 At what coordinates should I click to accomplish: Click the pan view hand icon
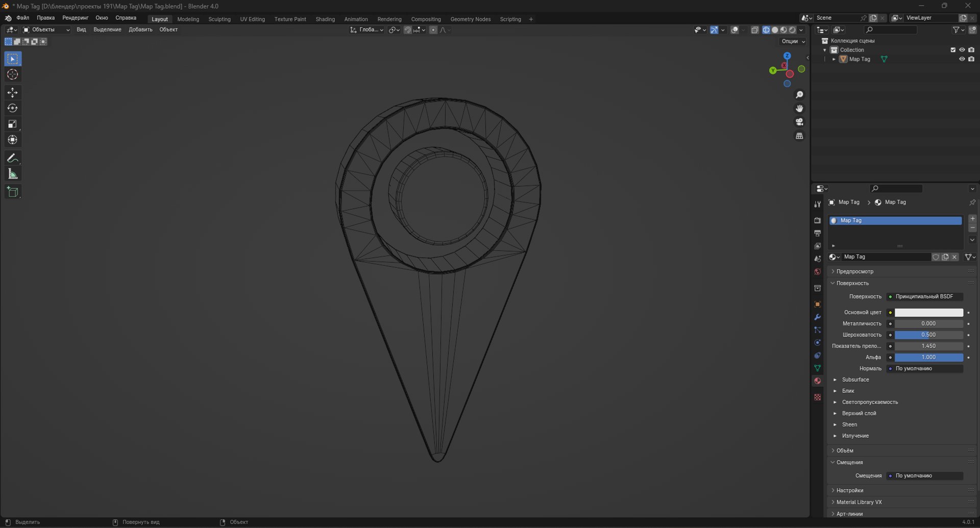pos(799,109)
